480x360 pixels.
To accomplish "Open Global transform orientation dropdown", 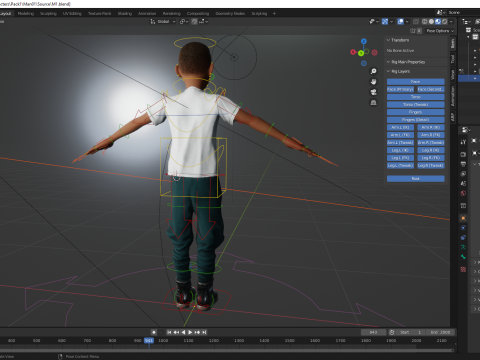I will click(163, 22).
